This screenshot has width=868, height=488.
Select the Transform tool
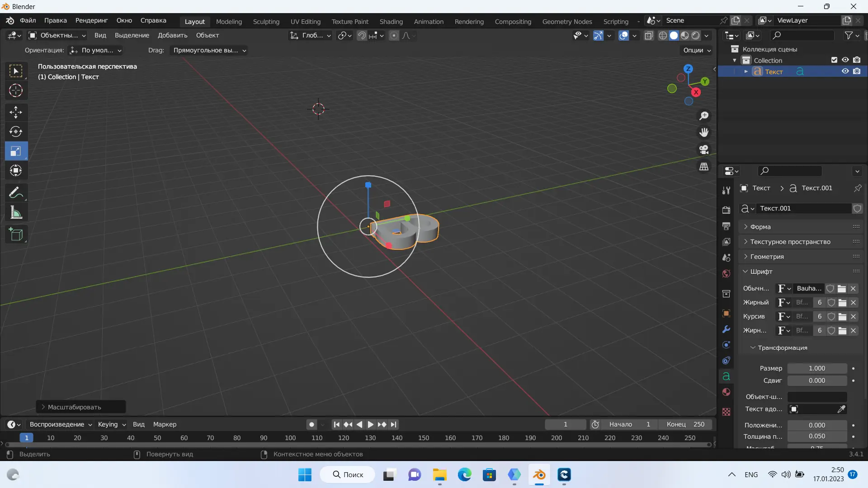tap(16, 170)
